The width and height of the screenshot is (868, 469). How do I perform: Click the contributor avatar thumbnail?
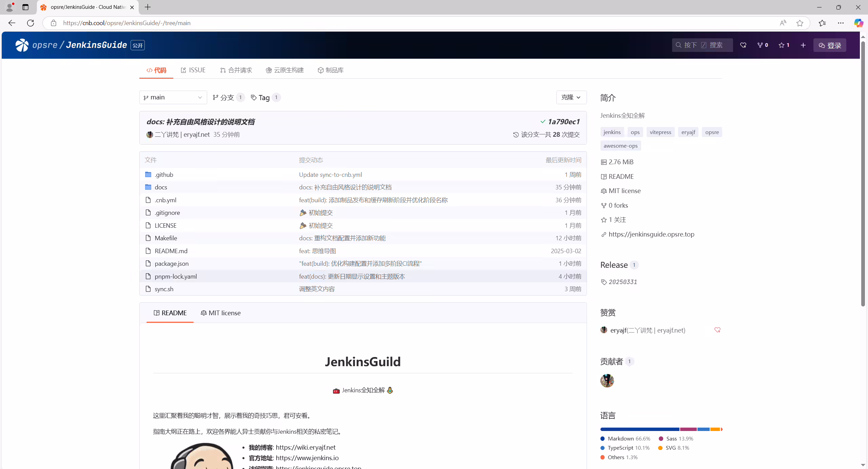[607, 381]
